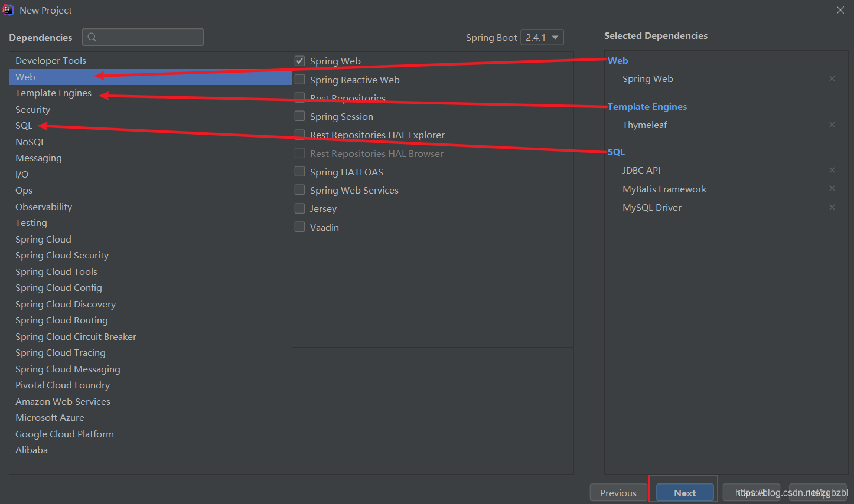Click the dependencies search field
The width and height of the screenshot is (854, 504).
coord(143,37)
